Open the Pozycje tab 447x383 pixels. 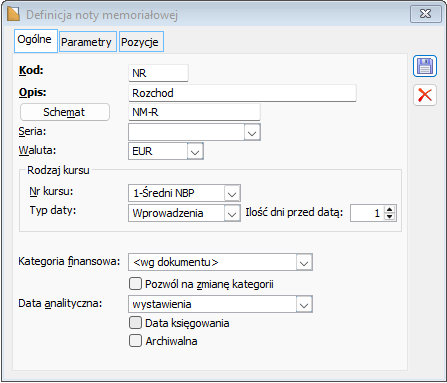141,42
